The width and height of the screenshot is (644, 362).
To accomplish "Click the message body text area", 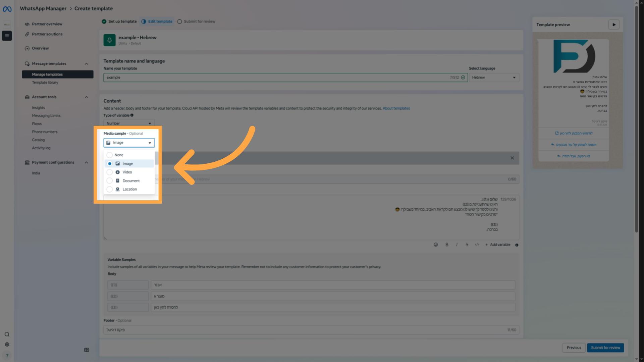I will [x=311, y=217].
